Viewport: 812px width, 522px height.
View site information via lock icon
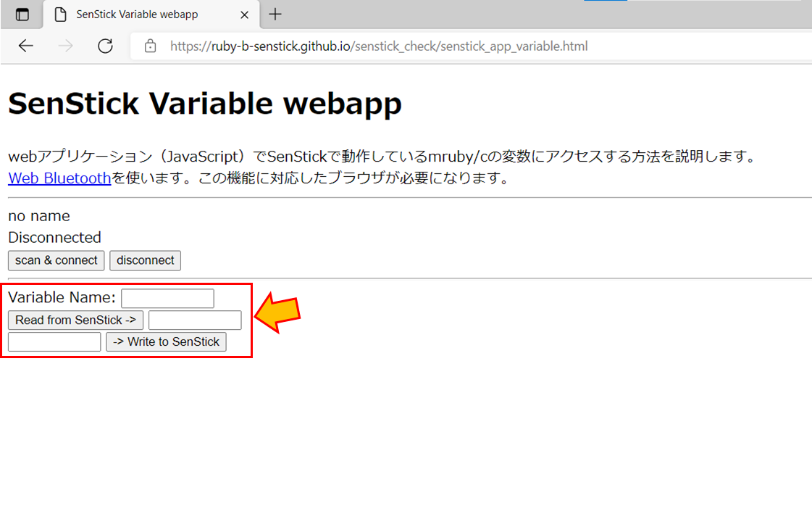coord(151,46)
